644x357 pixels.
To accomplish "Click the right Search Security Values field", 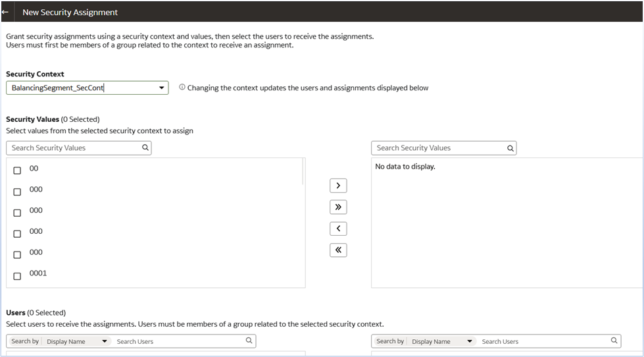I will (x=439, y=148).
